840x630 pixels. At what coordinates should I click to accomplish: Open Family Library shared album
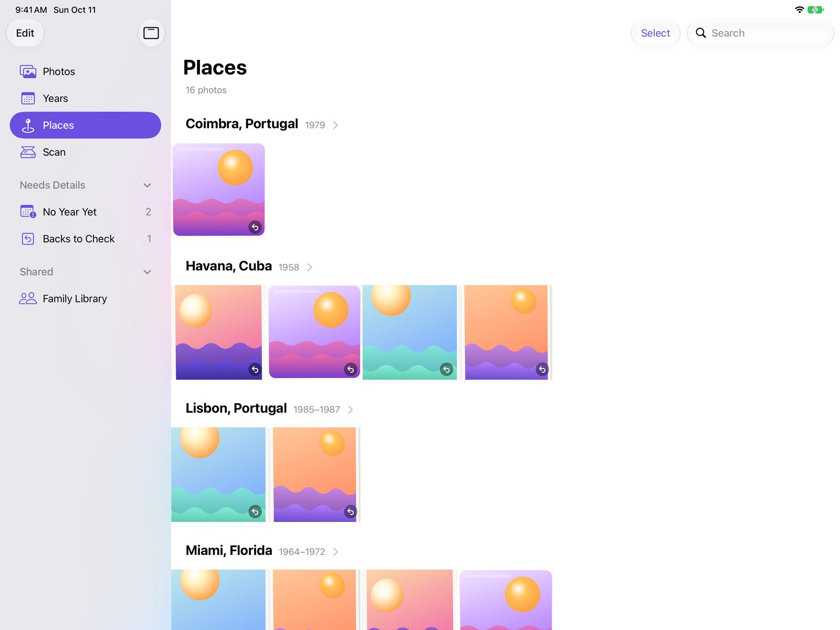(x=86, y=298)
